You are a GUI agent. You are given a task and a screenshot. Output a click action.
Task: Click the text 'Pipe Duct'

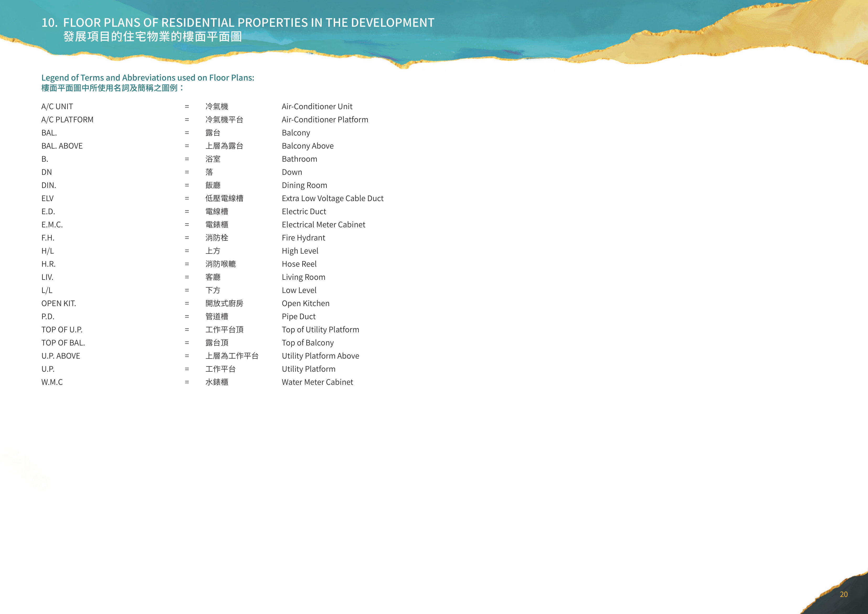(x=298, y=317)
